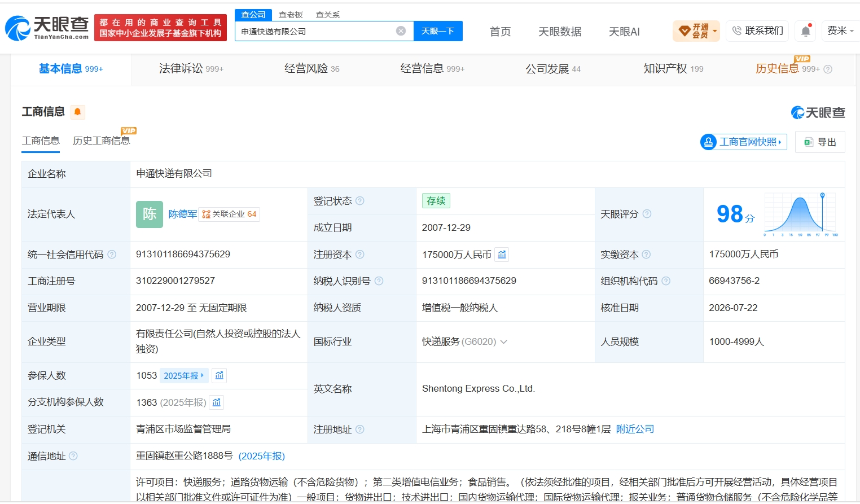Select the 工商信息 sub-tab

pos(41,141)
